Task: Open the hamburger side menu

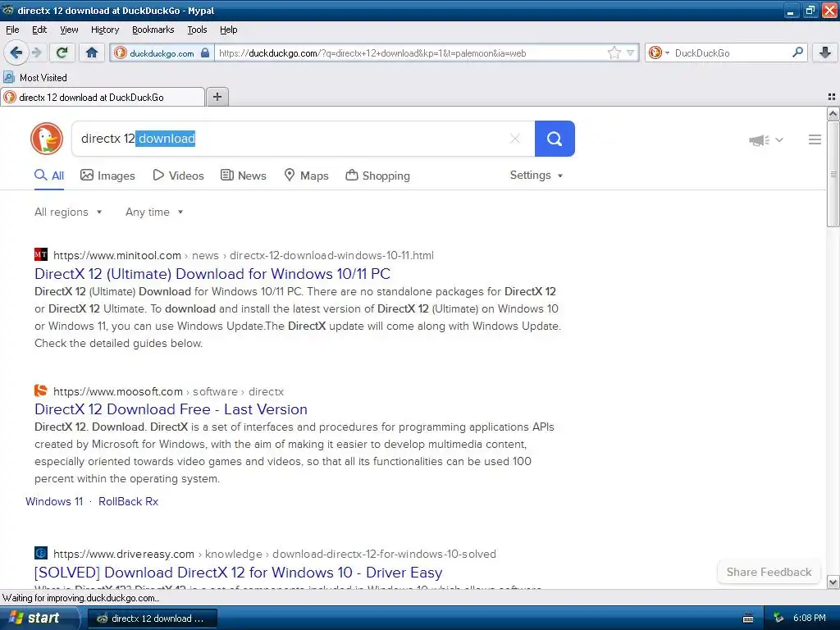Action: click(815, 139)
